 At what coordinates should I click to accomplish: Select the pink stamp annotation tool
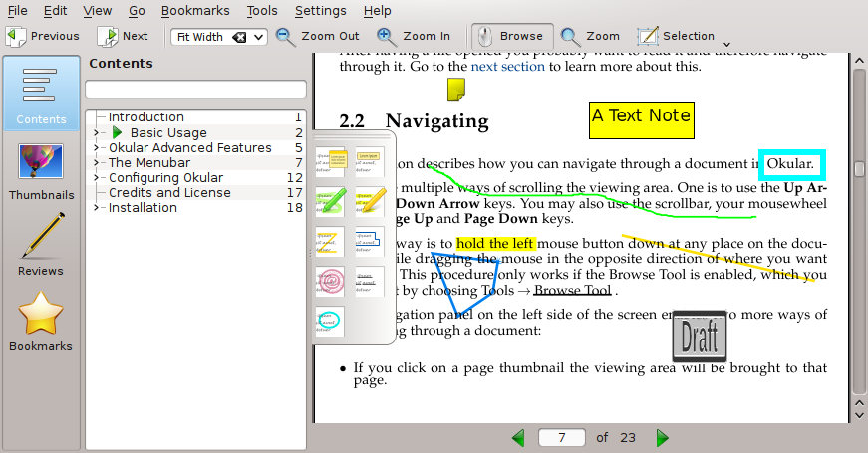click(330, 281)
